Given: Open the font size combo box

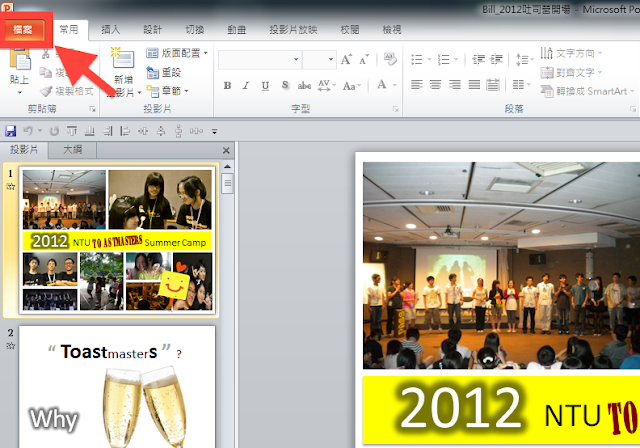Looking at the screenshot, I should point(319,60).
